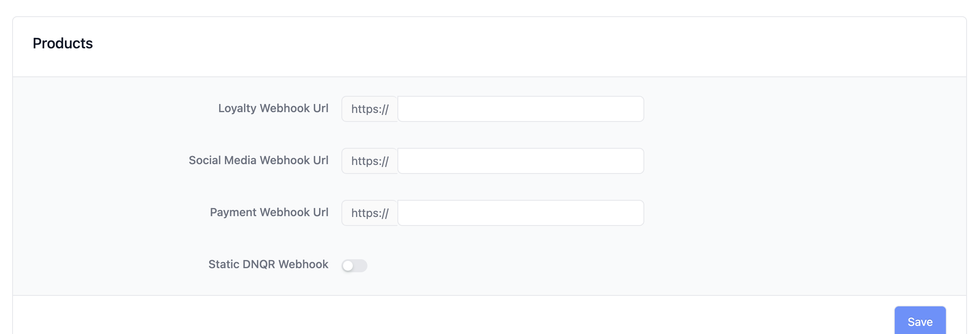The image size is (980, 334).
Task: Click the https:// prefix beside Social Media field
Action: (x=370, y=161)
